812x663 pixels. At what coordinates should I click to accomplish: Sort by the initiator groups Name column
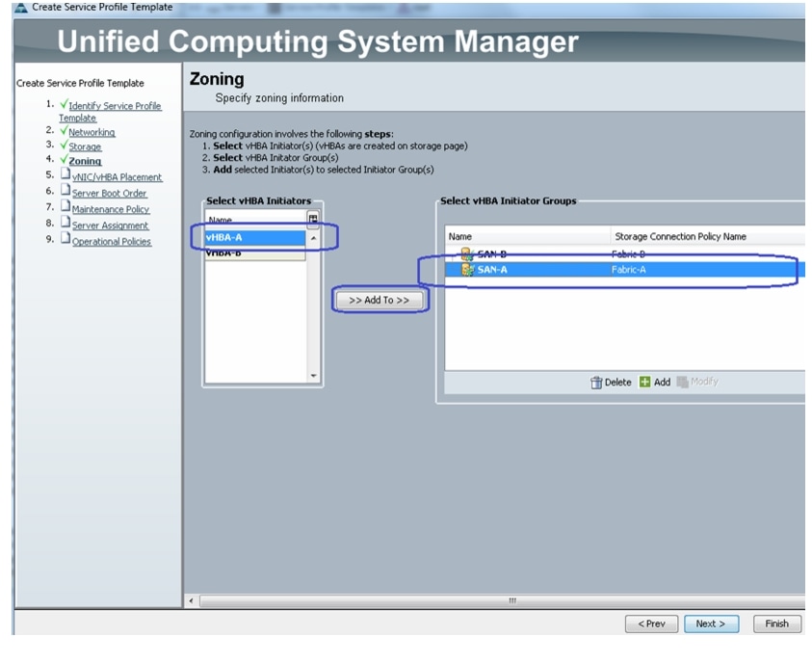[x=527, y=236]
